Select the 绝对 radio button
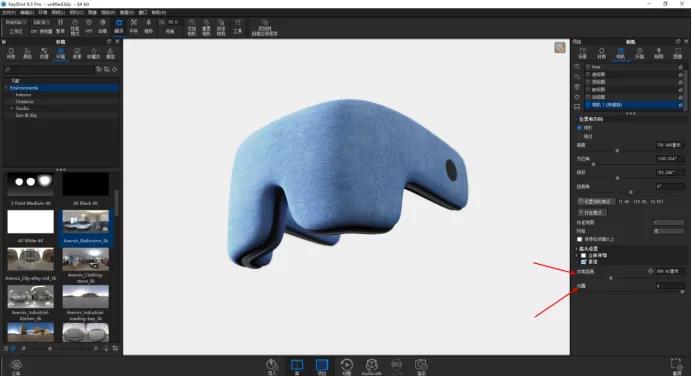This screenshot has height=376, width=692. tap(579, 136)
